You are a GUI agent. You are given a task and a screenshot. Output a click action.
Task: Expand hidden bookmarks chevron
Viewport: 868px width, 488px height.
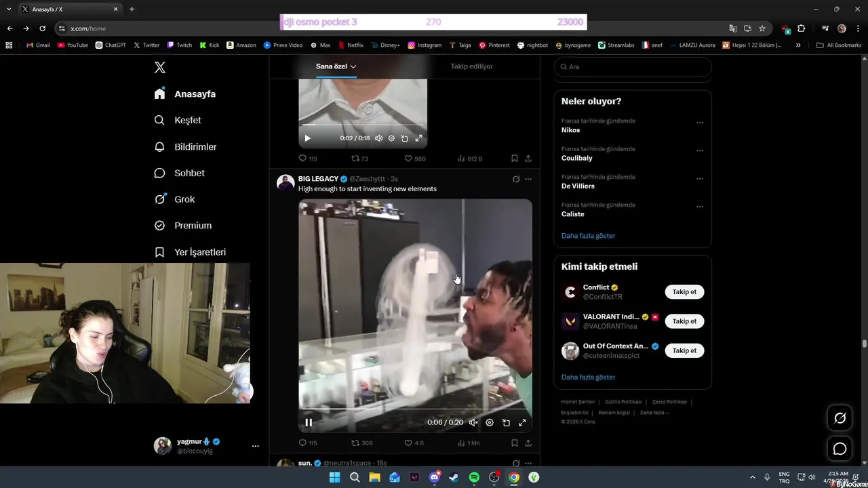(798, 45)
